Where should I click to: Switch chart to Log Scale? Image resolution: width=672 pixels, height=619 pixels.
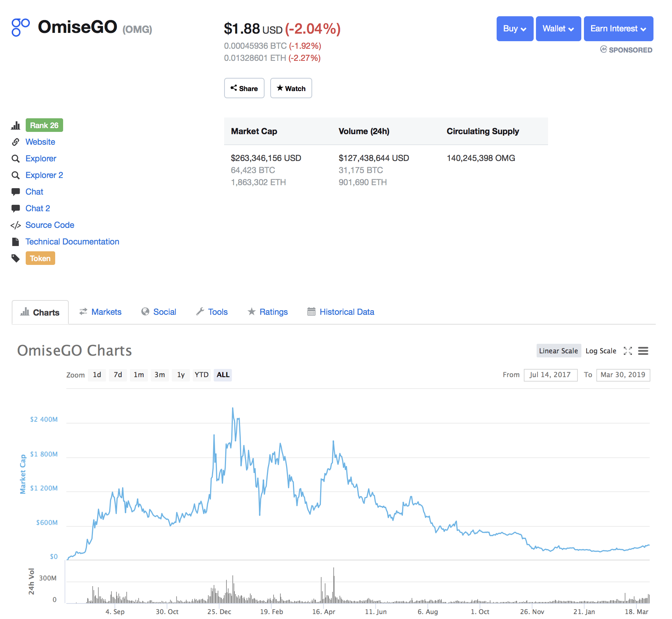(601, 351)
